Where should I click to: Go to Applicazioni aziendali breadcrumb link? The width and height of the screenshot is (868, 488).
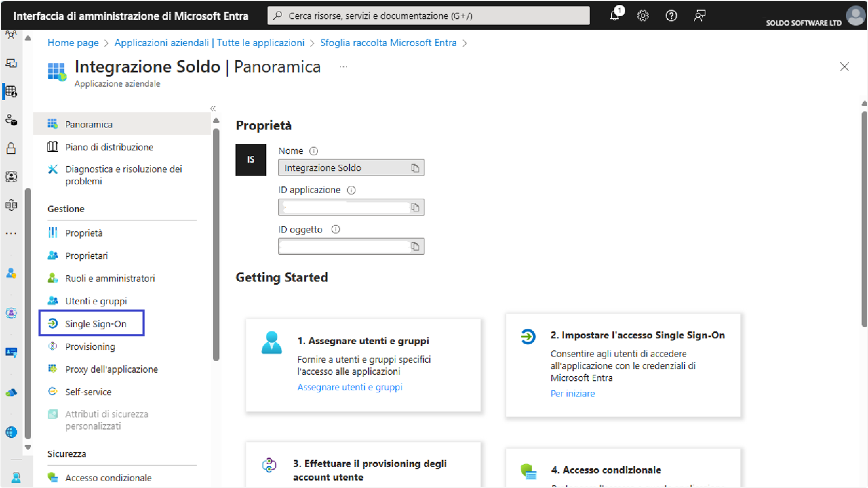tap(209, 43)
